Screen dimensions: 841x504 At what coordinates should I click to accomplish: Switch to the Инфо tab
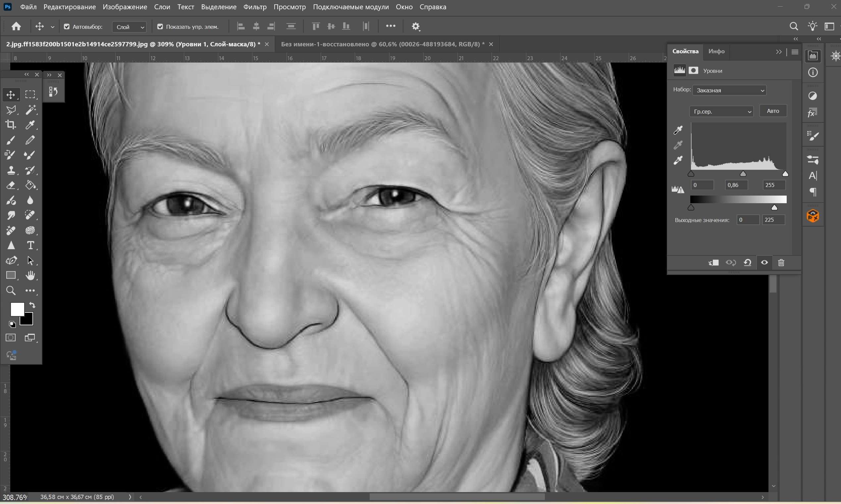(716, 51)
